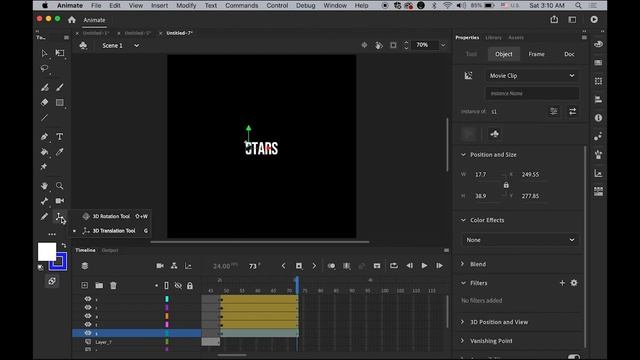Expand the 3D Position and View section
The width and height of the screenshot is (640, 360).
point(463,322)
